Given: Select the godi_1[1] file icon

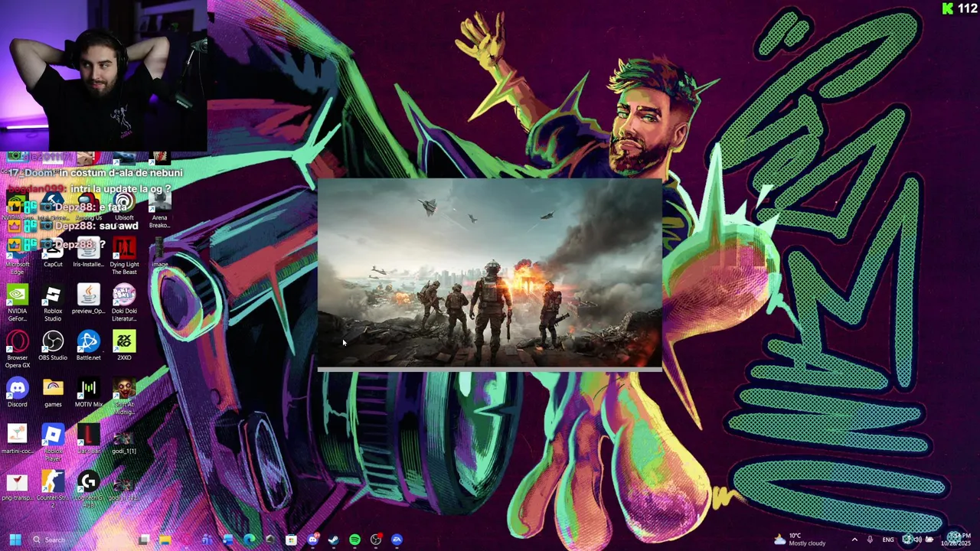Looking at the screenshot, I should [x=122, y=442].
